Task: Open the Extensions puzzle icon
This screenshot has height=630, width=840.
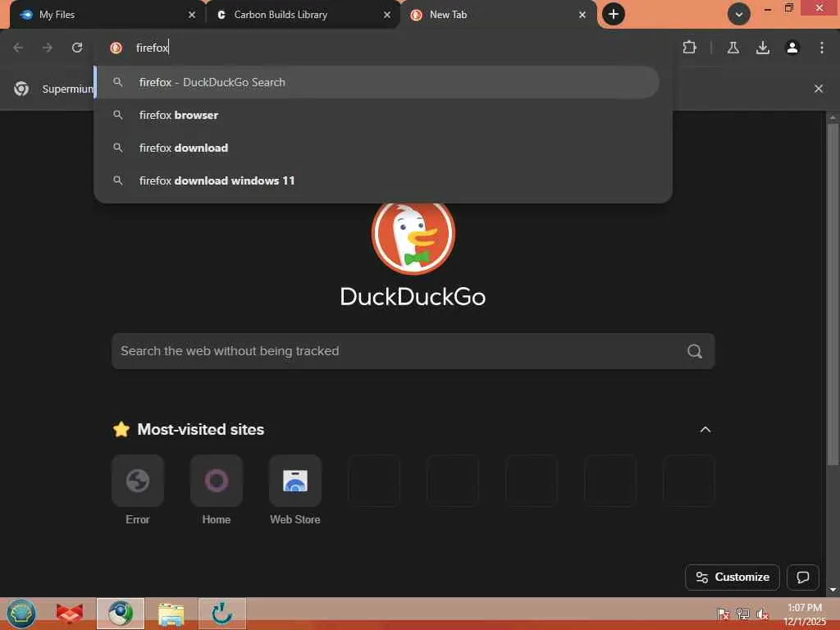Action: coord(689,48)
